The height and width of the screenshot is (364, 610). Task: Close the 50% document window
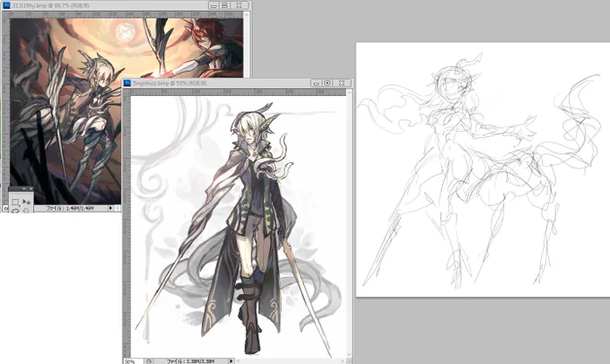pos(342,82)
